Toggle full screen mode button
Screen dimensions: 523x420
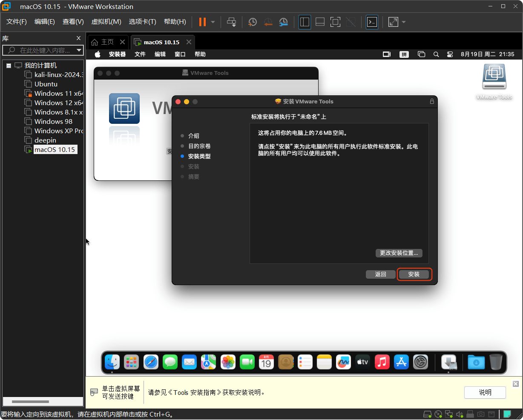[335, 22]
